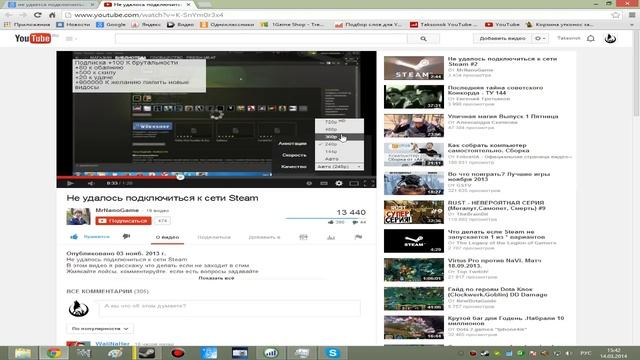Open the file explorer taskbar icon
640x360 pixels.
[23, 353]
